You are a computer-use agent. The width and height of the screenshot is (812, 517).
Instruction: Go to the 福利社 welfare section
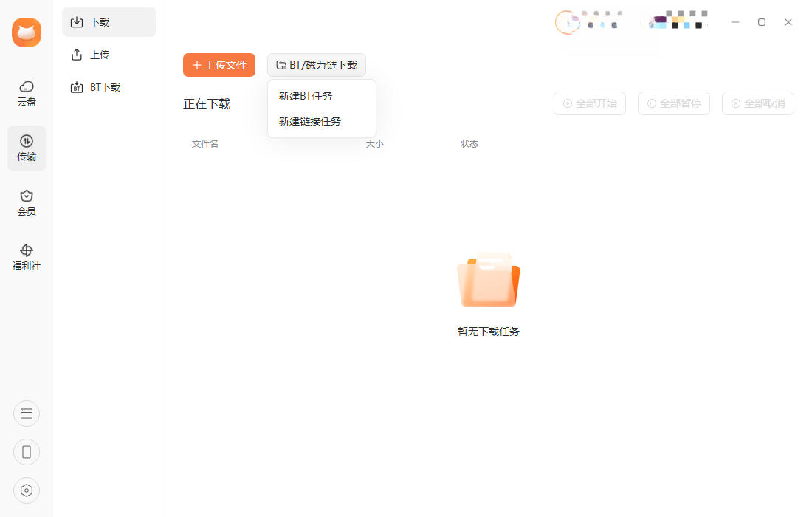[x=27, y=258]
